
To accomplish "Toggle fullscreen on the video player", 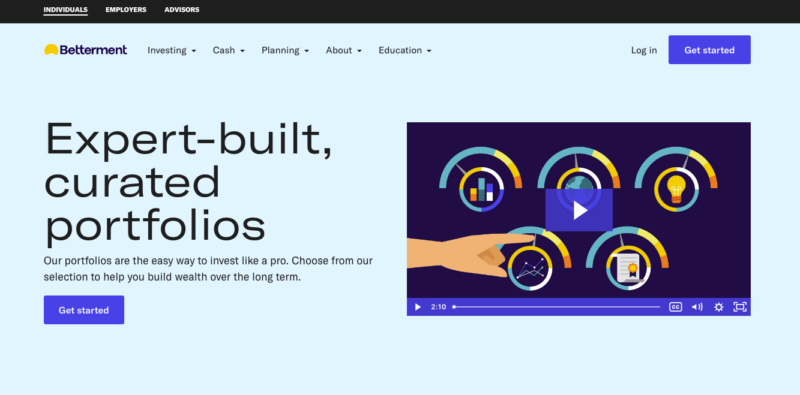I will (x=739, y=307).
